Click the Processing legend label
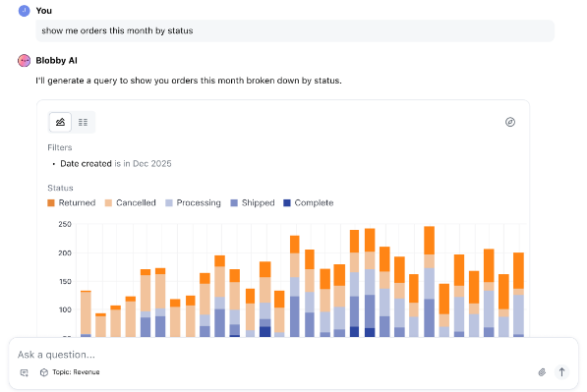The height and width of the screenshot is (392, 587). (199, 202)
